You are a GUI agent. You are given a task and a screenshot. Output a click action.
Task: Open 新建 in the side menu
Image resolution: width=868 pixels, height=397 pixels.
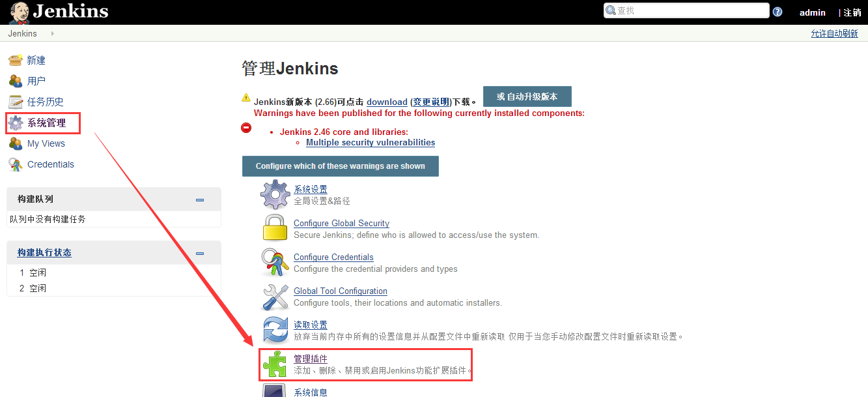pyautogui.click(x=36, y=60)
